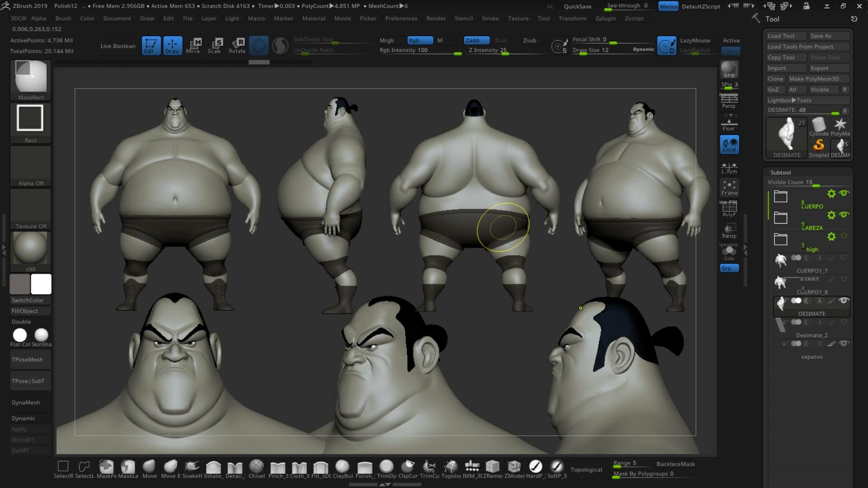Click the FillObject button
The height and width of the screenshot is (488, 868).
click(30, 311)
